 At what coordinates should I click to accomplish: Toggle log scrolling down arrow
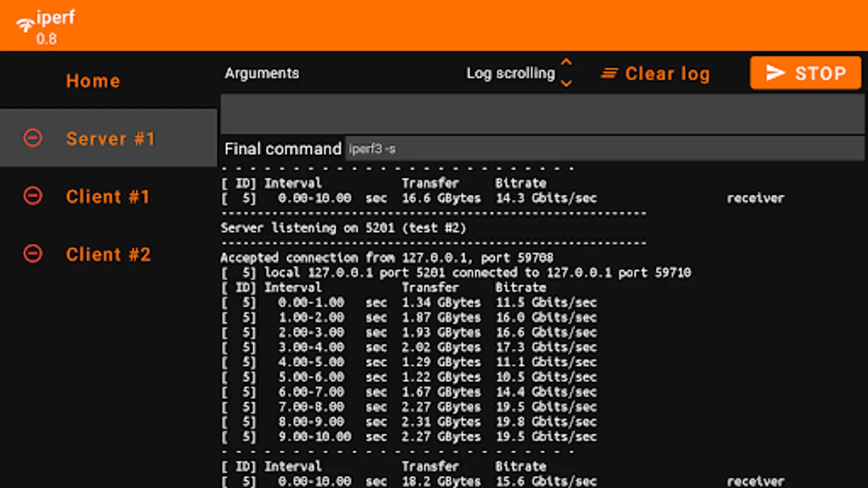click(566, 84)
